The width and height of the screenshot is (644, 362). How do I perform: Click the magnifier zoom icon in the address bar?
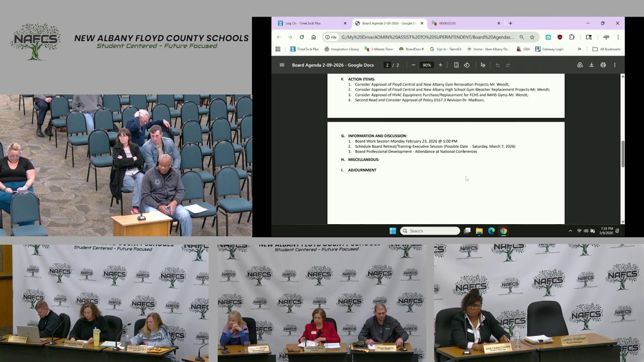pos(521,37)
